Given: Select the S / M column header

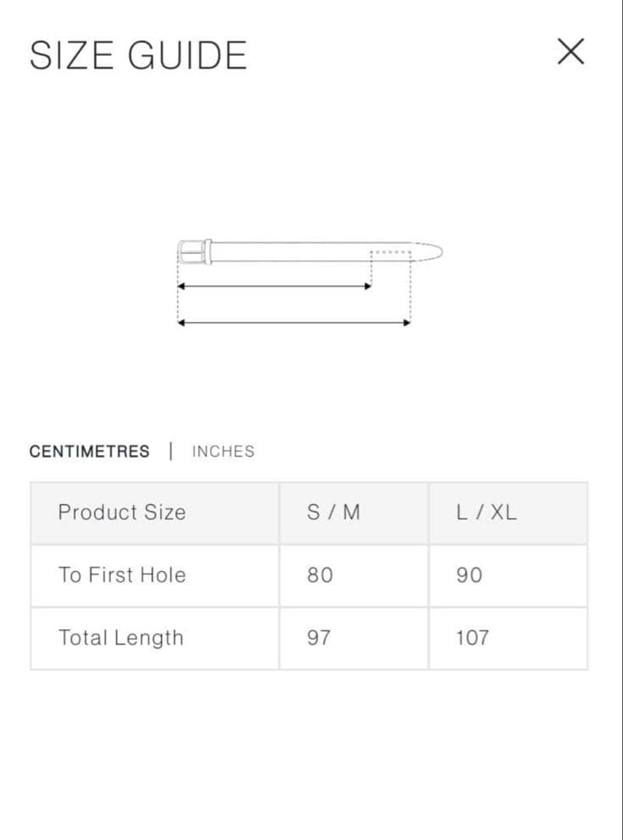Looking at the screenshot, I should 334,513.
